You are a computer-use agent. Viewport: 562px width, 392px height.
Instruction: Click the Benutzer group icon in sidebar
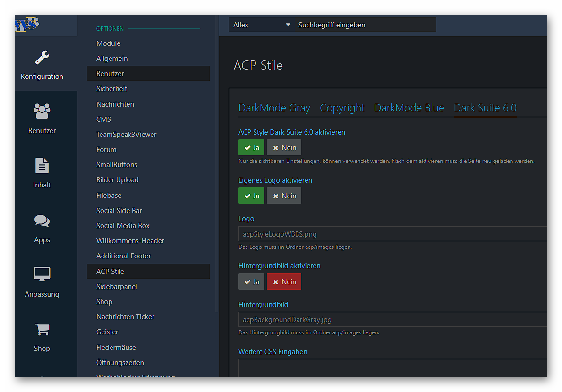coord(42,111)
